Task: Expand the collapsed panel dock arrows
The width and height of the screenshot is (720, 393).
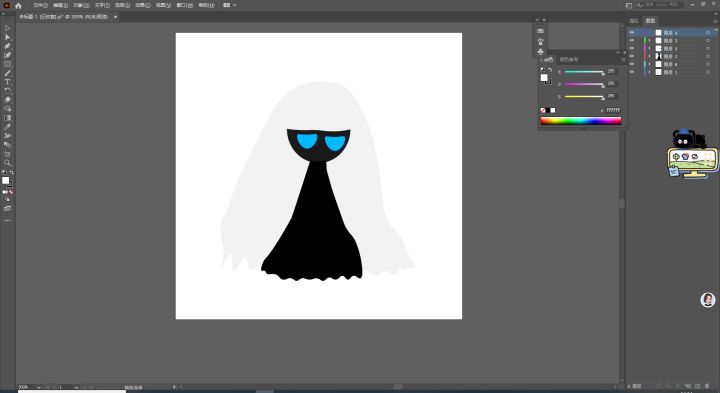Action: pyautogui.click(x=537, y=20)
